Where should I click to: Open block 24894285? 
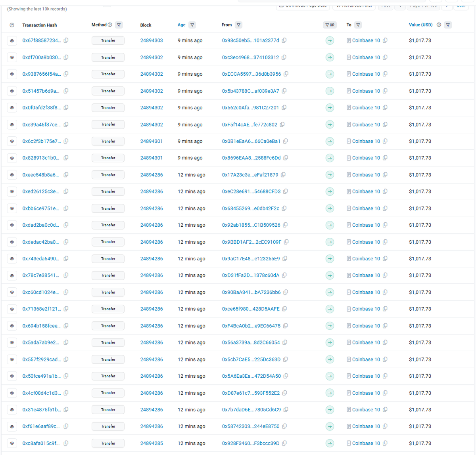[152, 443]
